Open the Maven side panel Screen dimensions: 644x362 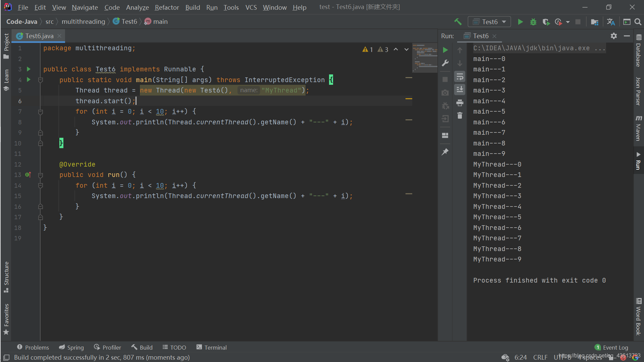638,128
